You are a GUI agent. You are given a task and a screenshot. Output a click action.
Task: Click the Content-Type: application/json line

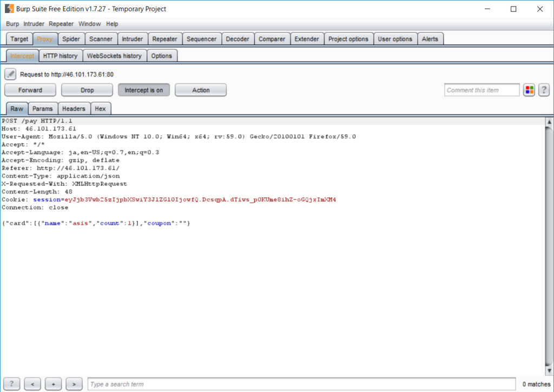(61, 176)
